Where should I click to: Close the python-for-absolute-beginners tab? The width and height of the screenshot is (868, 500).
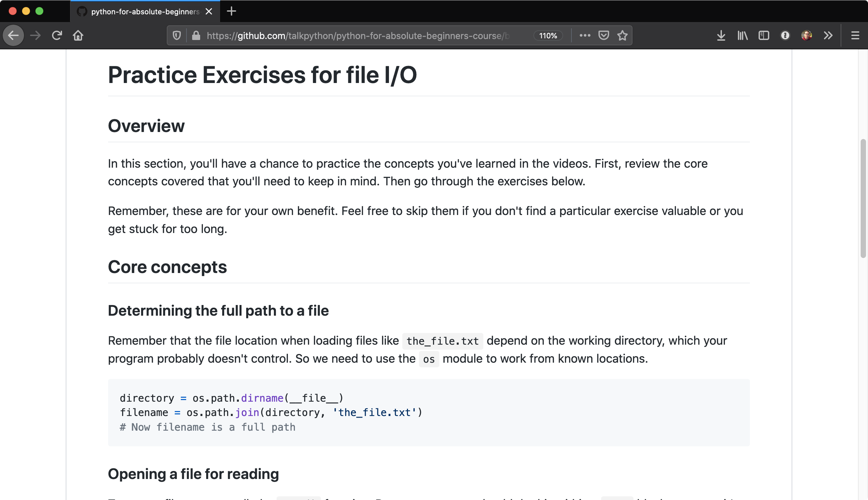click(208, 11)
